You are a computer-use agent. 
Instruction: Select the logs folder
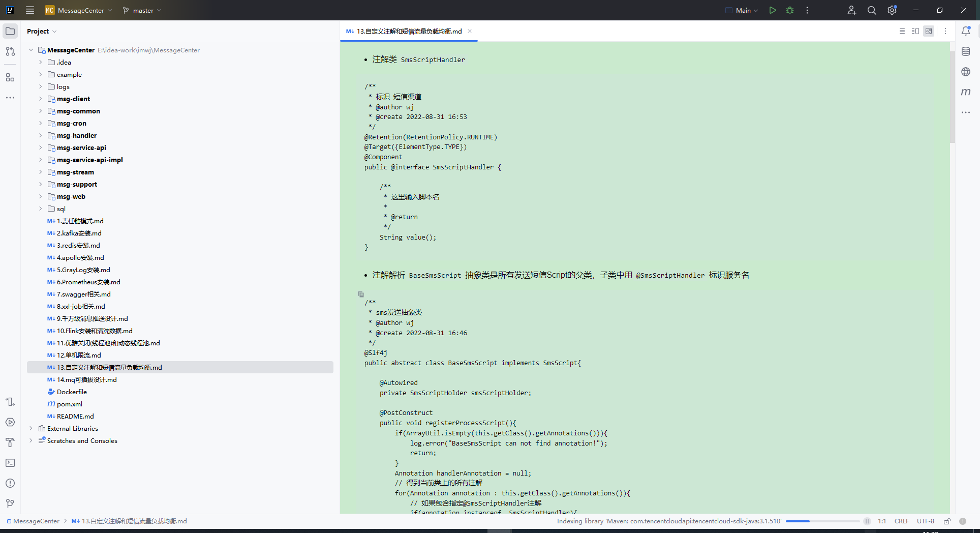[63, 86]
